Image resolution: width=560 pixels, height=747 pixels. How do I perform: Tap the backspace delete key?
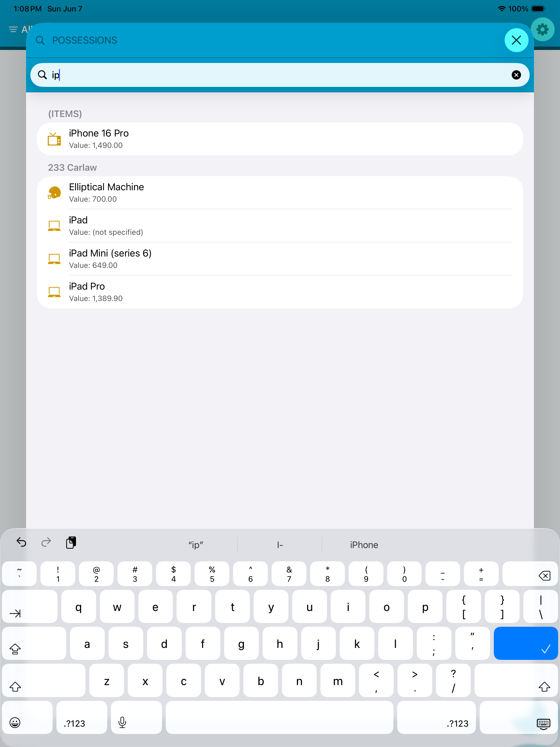(x=530, y=574)
